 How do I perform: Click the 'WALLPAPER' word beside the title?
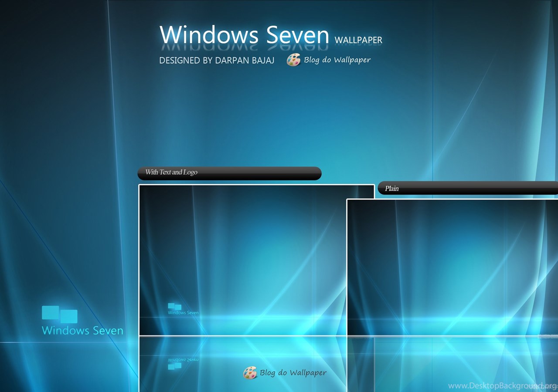click(x=358, y=40)
